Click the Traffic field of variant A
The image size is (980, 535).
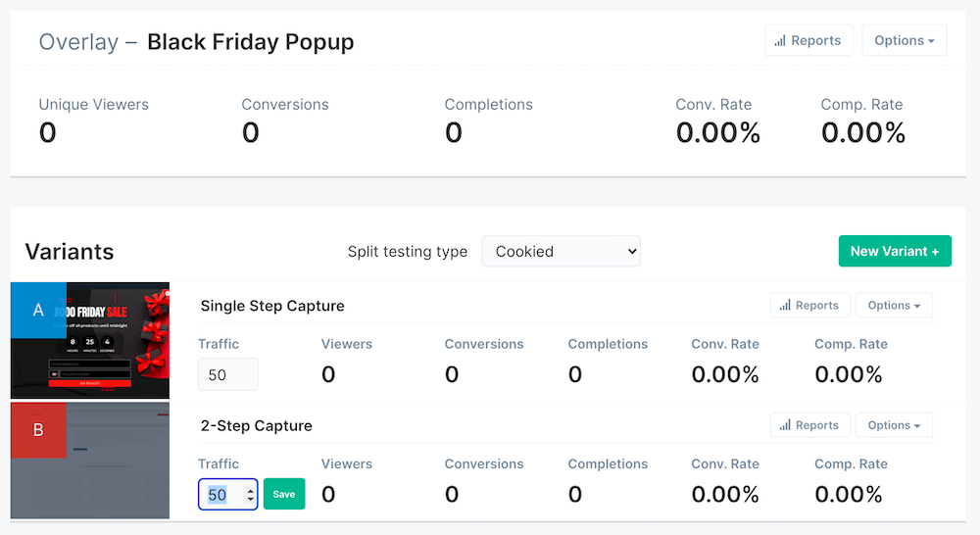(x=227, y=375)
